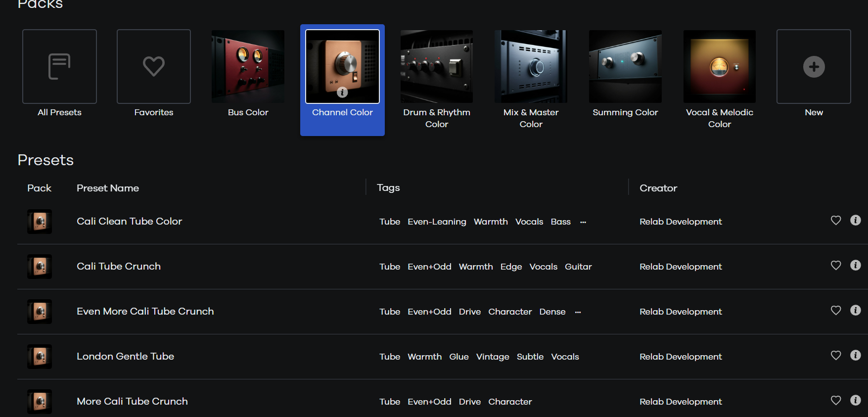Mark London Gentle Tube as favorite

tap(836, 355)
